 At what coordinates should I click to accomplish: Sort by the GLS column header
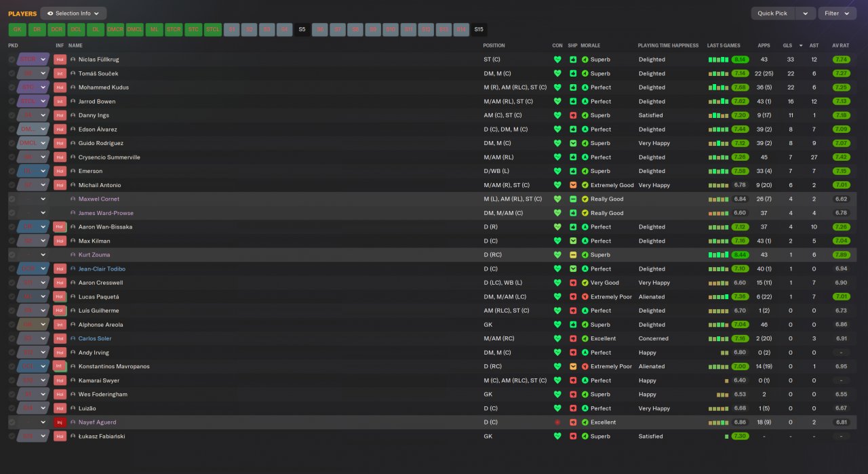[x=787, y=45]
